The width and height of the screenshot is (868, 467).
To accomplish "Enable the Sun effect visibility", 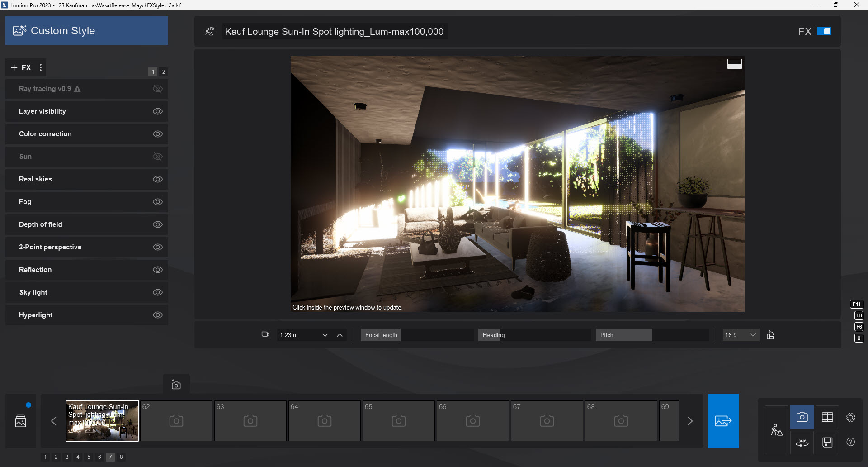I will click(157, 157).
